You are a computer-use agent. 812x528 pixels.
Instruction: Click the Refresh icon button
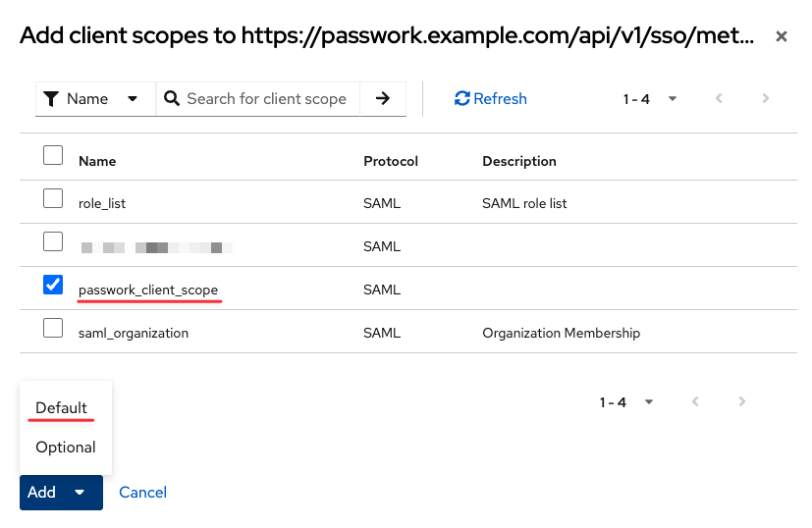point(490,99)
